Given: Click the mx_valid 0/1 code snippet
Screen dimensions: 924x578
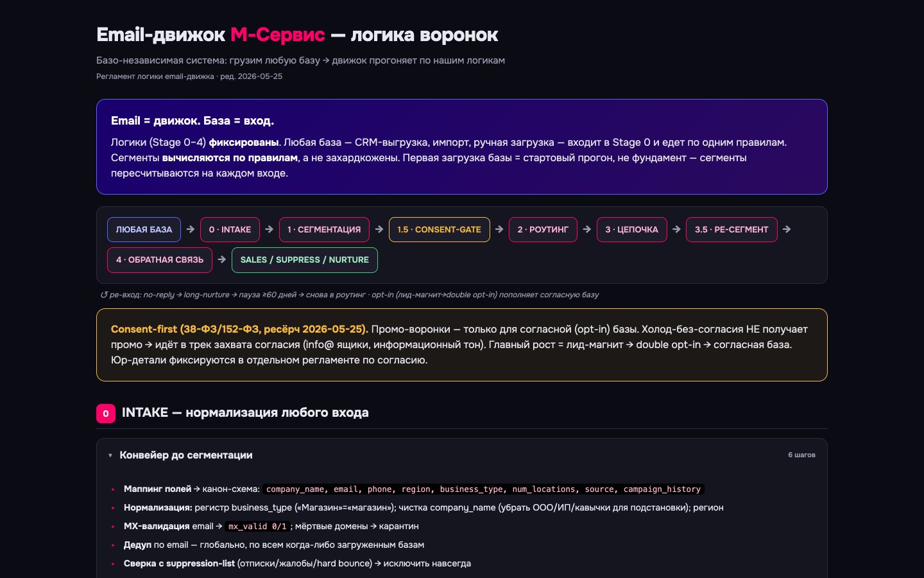Looking at the screenshot, I should (x=257, y=526).
